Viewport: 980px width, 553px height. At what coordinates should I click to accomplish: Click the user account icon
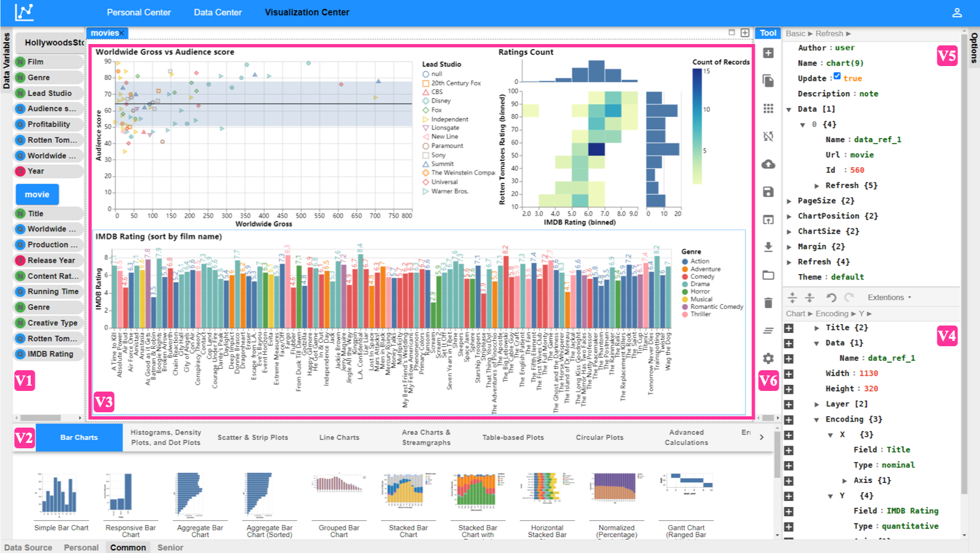coord(957,13)
